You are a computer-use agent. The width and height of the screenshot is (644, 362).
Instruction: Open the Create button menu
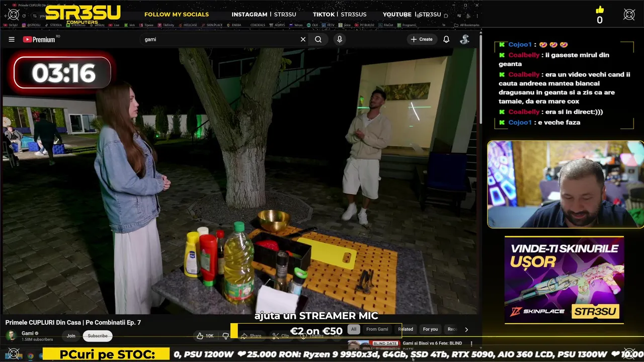(422, 39)
